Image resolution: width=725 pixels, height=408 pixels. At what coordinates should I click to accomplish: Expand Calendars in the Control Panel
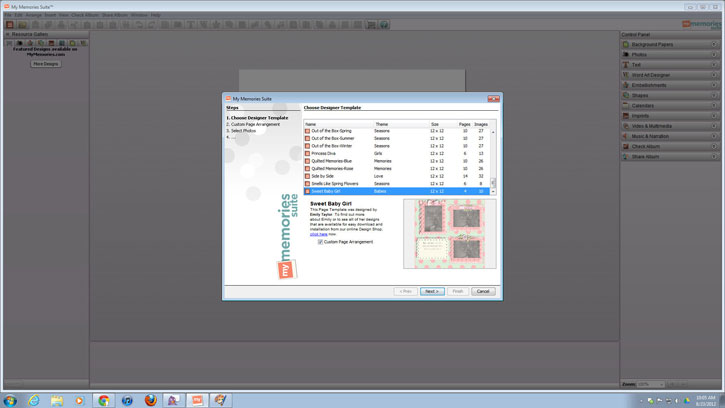pos(670,105)
